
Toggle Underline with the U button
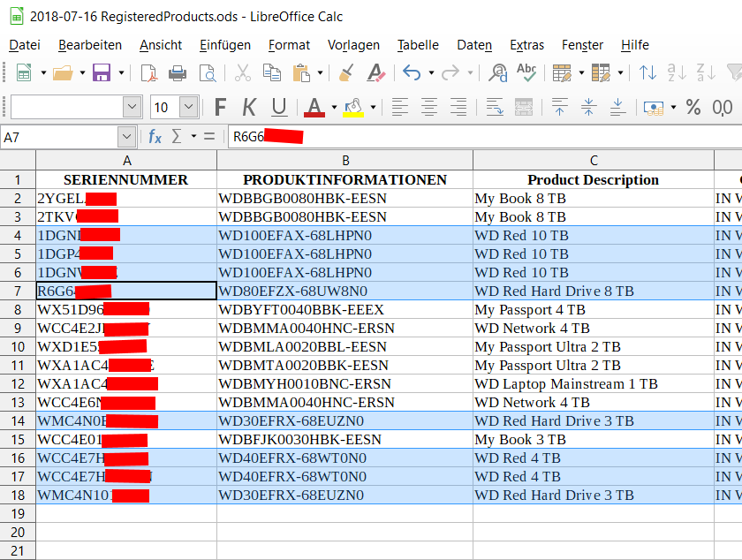279,108
